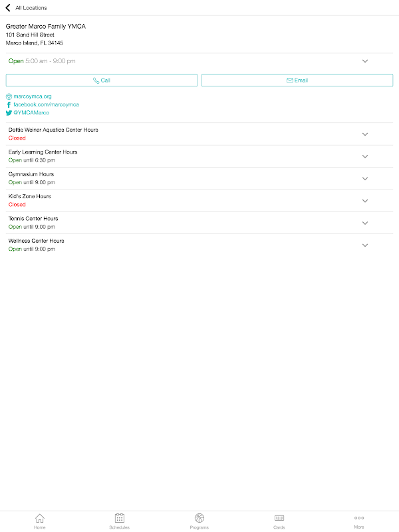This screenshot has height=532, width=399.
Task: Tap Open until 6:30 pm status
Action: [x=32, y=160]
